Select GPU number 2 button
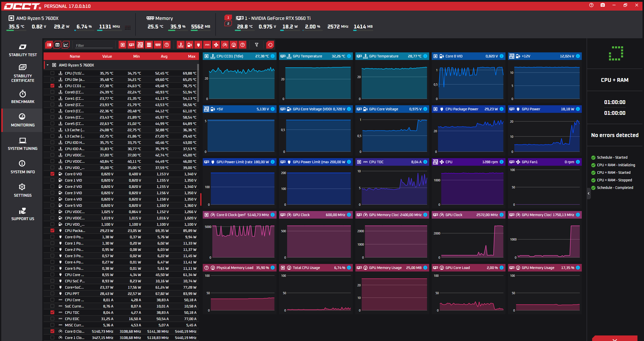This screenshot has width=644, height=341. pos(228,24)
